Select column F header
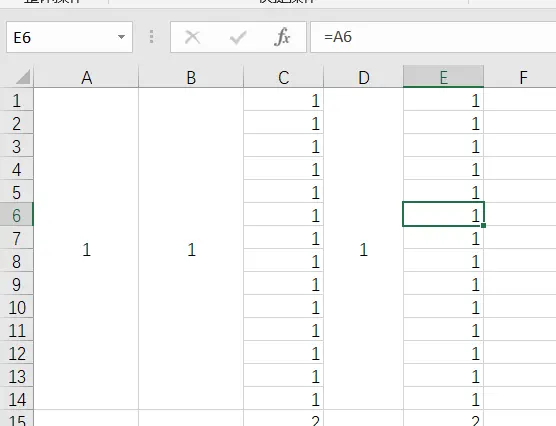Image resolution: width=556 pixels, height=426 pixels. pos(520,77)
